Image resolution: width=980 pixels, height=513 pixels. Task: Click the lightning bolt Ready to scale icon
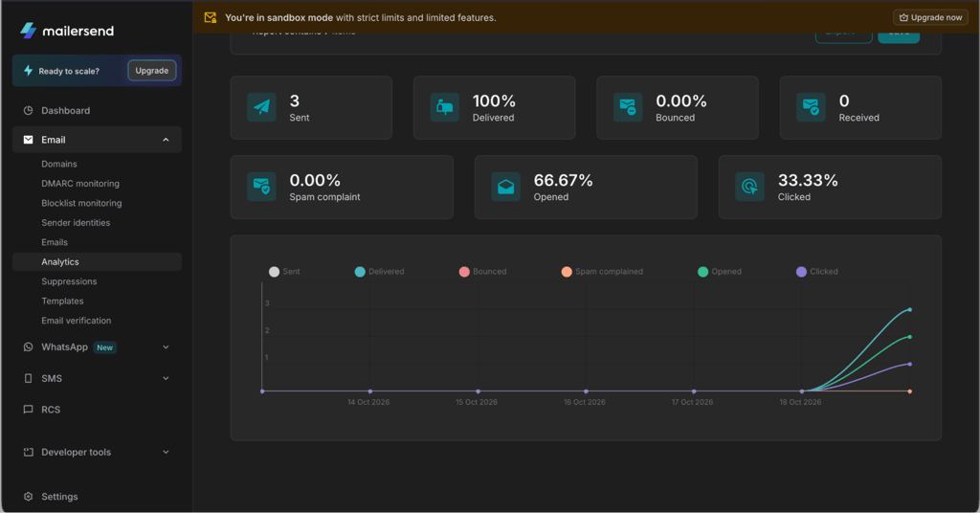pyautogui.click(x=28, y=71)
